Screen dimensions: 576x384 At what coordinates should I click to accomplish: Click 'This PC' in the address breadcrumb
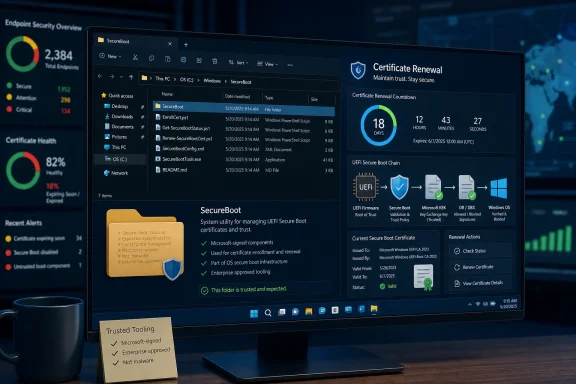162,79
